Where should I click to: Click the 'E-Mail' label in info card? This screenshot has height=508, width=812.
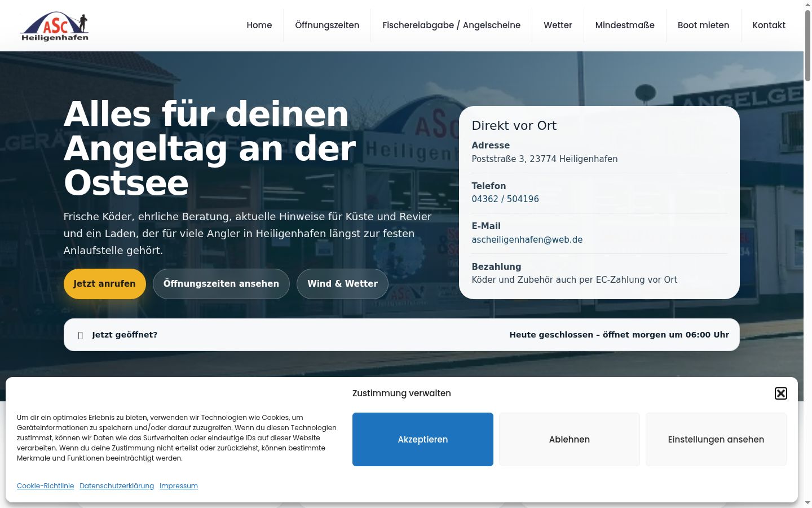click(486, 226)
